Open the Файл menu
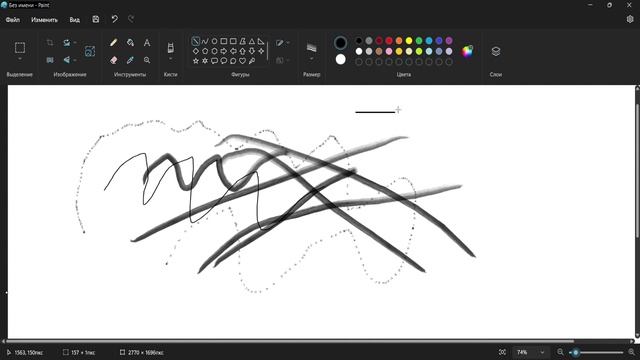The height and width of the screenshot is (360, 640). tap(13, 20)
